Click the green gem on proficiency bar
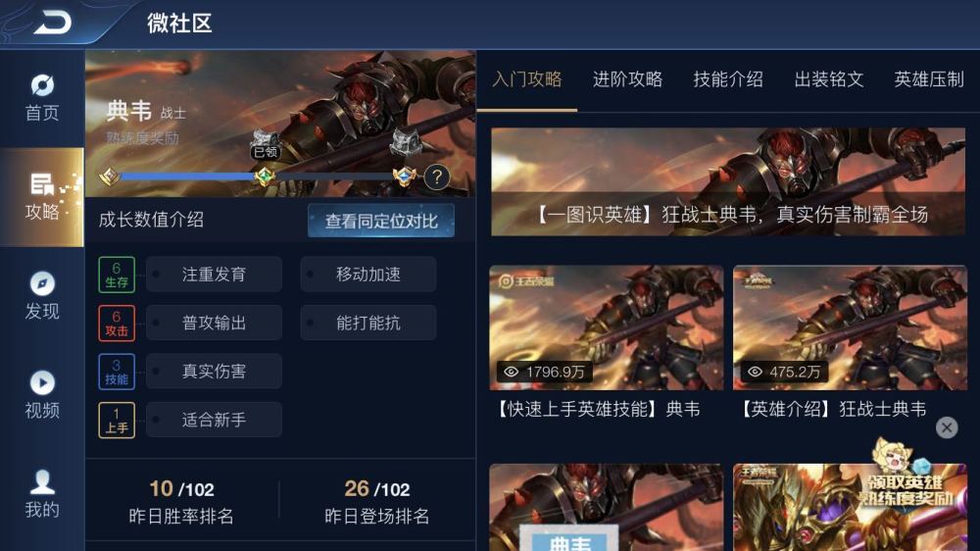The height and width of the screenshot is (551, 980). (x=265, y=177)
